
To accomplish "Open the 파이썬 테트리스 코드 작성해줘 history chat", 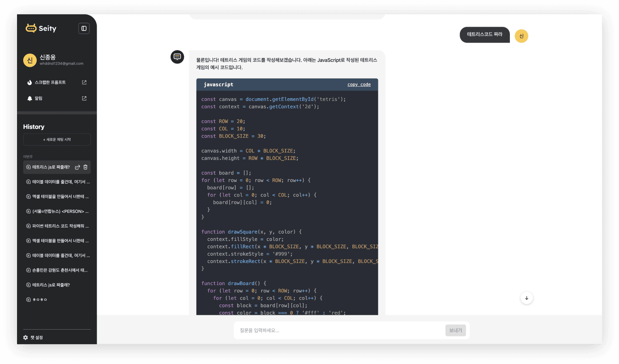I will point(57,226).
